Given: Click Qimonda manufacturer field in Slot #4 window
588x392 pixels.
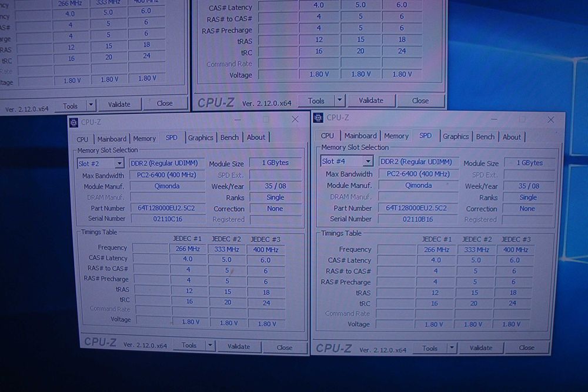Looking at the screenshot, I should (418, 185).
